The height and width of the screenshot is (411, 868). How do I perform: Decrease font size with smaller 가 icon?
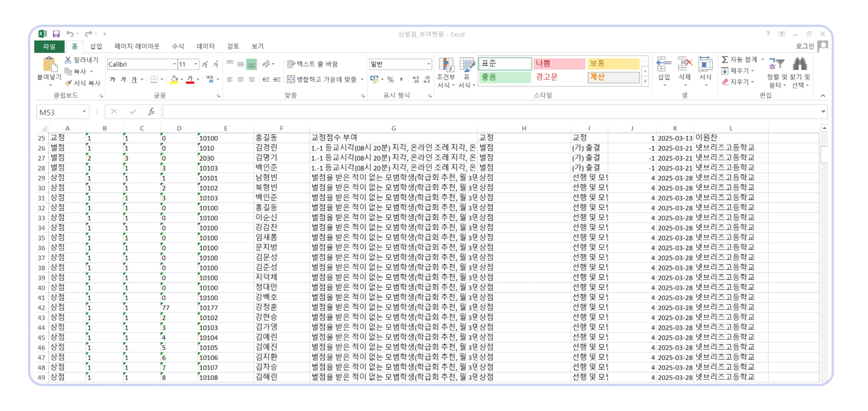215,64
